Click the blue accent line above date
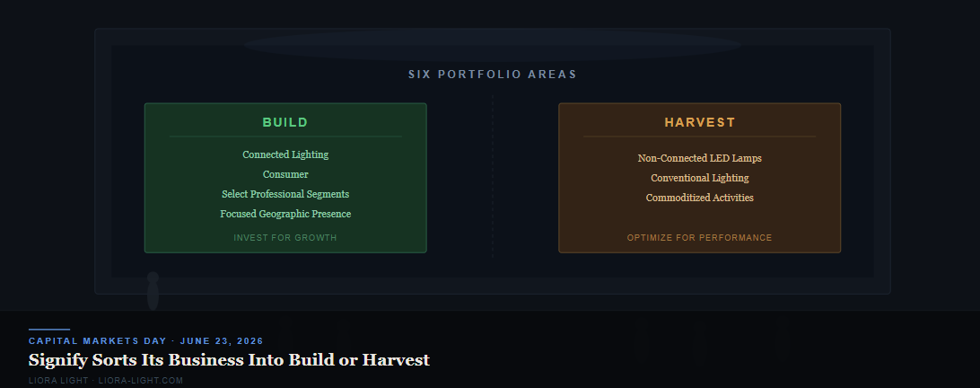This screenshot has width=980, height=388. 48,330
